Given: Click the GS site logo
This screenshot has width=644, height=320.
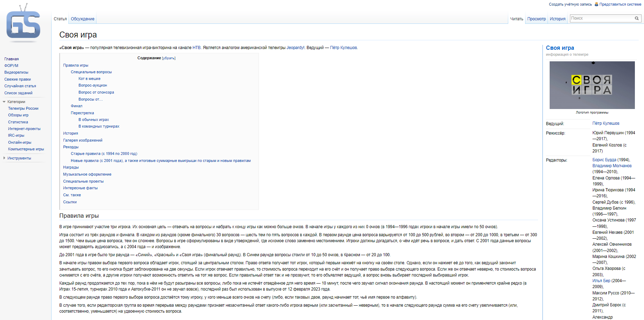Looking at the screenshot, I should click(x=23, y=23).
